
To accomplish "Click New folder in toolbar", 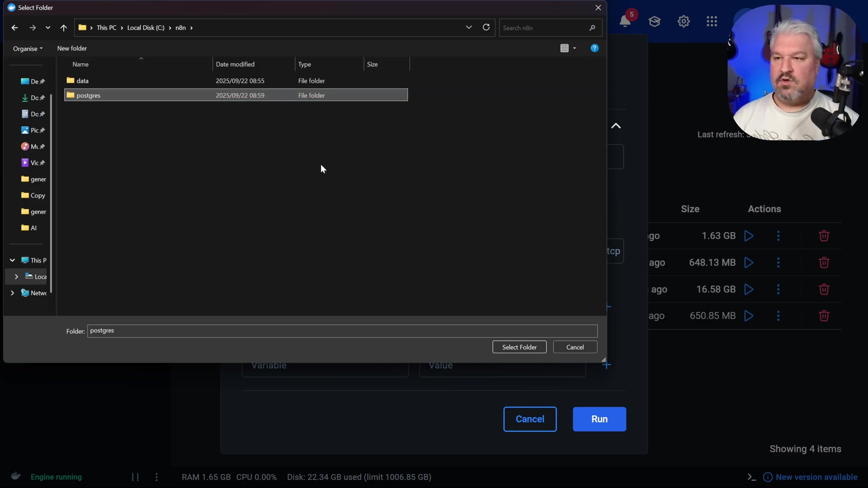I will pos(72,48).
